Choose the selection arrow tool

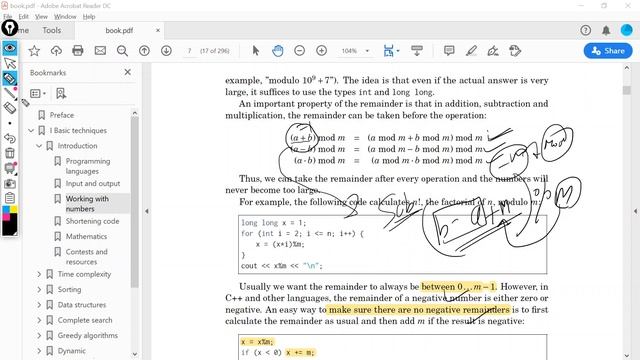click(x=256, y=51)
